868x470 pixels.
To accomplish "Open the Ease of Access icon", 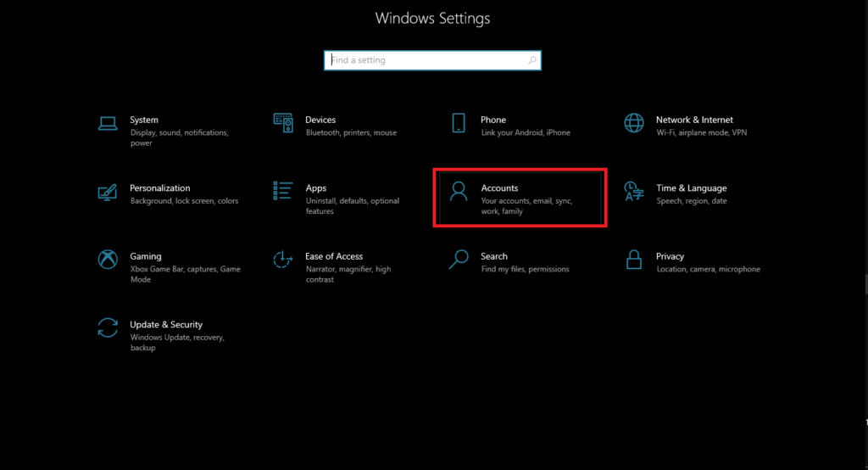I will tap(283, 260).
